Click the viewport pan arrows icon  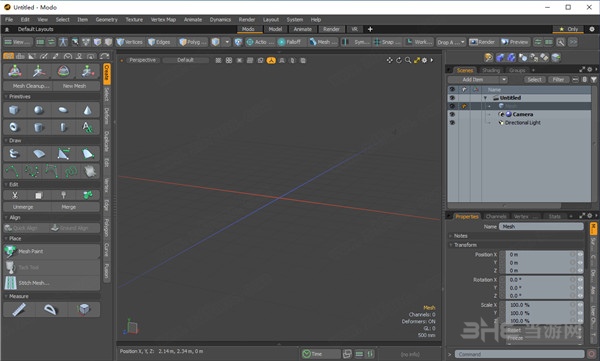(x=390, y=60)
